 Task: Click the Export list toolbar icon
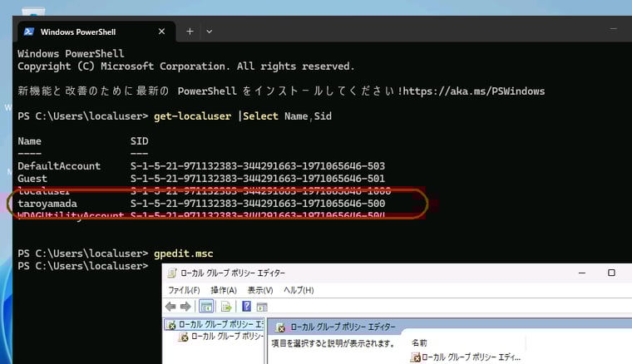click(226, 307)
